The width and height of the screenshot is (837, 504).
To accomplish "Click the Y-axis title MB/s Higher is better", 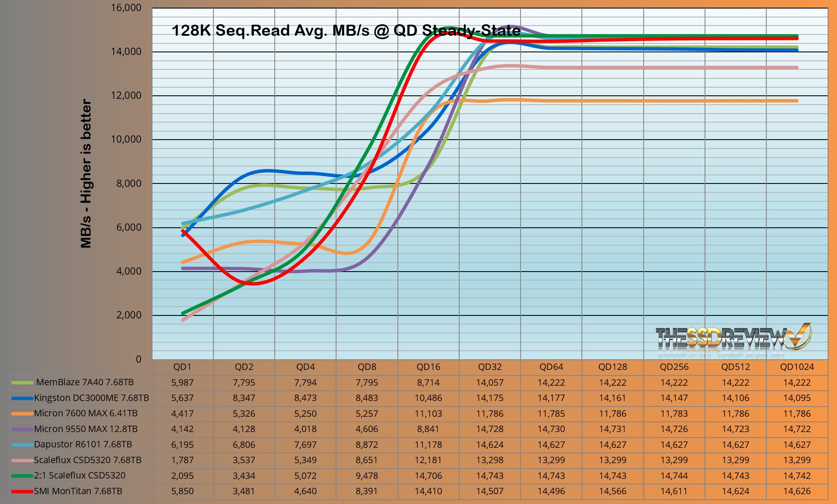I will click(86, 174).
